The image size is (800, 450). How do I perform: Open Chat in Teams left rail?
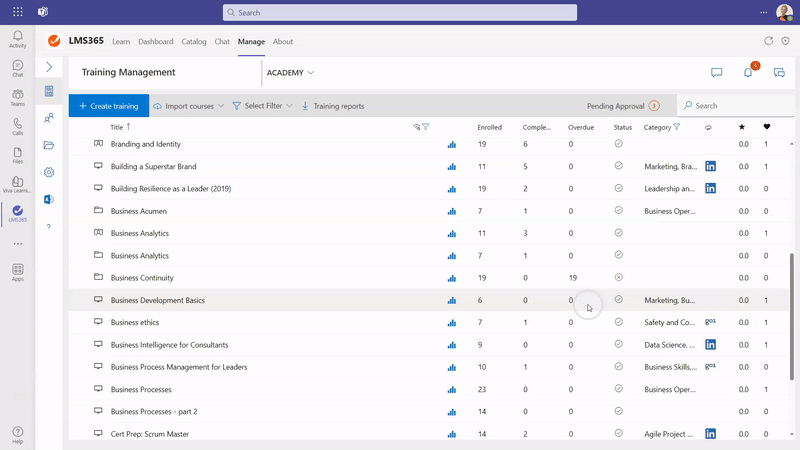click(x=17, y=68)
